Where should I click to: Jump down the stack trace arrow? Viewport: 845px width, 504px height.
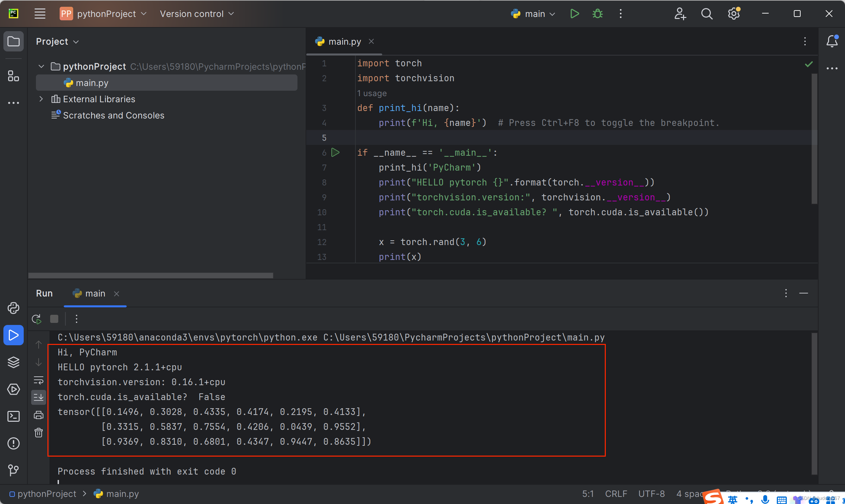pyautogui.click(x=39, y=363)
